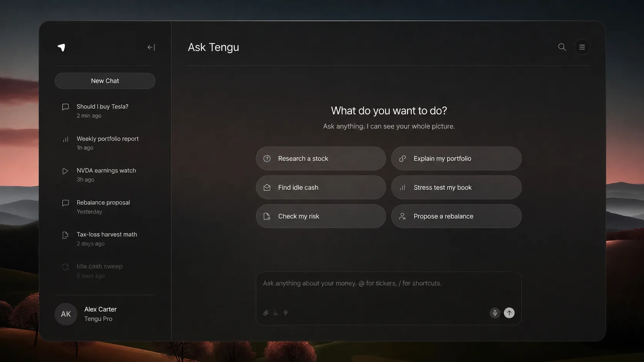Click the document icon beside Tax-loss harvest math
This screenshot has height=362, width=644.
coord(65,235)
